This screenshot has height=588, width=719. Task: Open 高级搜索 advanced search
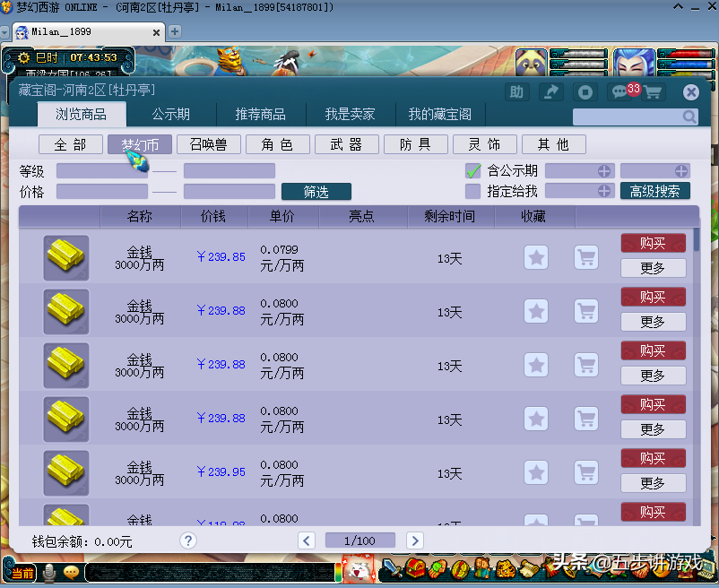pos(654,191)
